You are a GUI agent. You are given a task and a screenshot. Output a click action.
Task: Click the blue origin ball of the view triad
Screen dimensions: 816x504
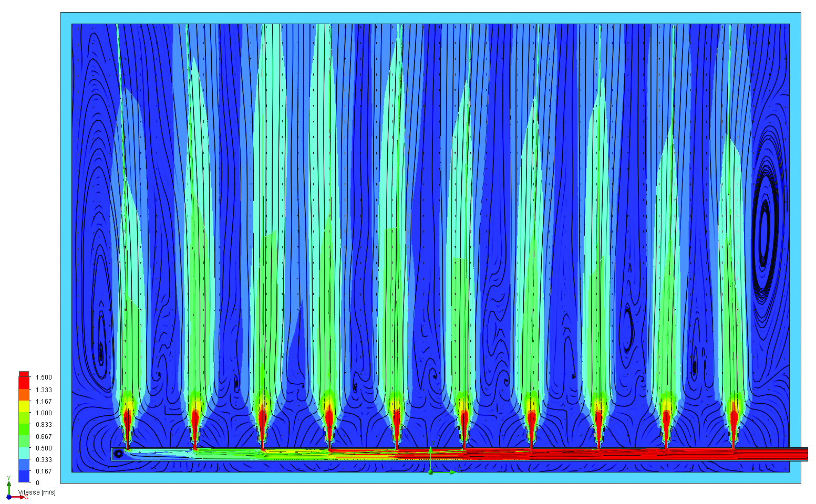[9, 497]
